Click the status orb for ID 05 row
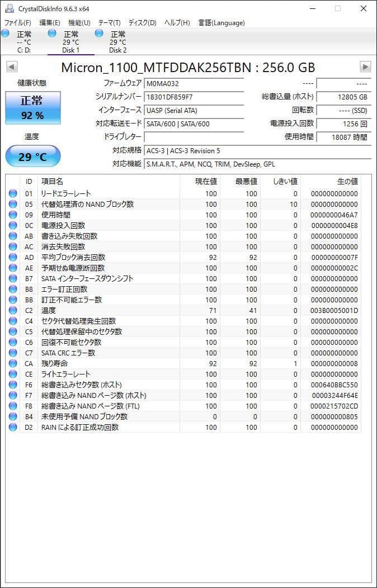 point(13,205)
